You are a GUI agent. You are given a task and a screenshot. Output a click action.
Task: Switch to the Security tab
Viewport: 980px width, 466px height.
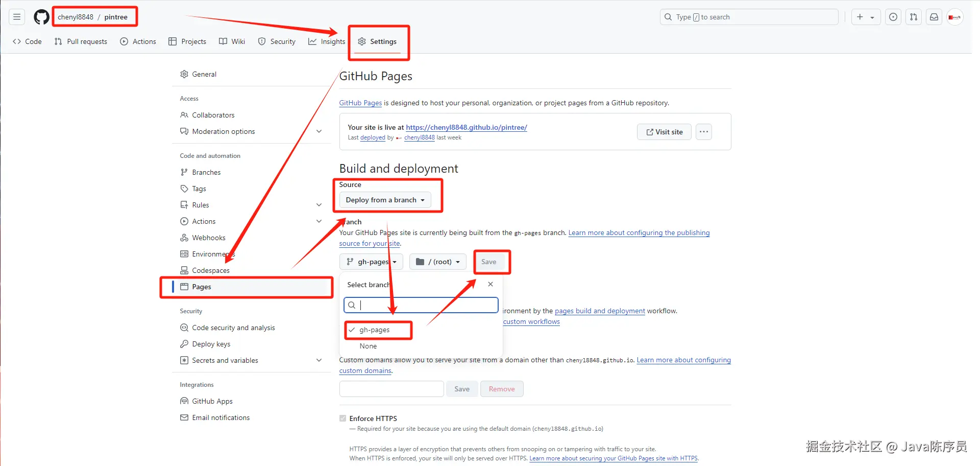tap(277, 41)
